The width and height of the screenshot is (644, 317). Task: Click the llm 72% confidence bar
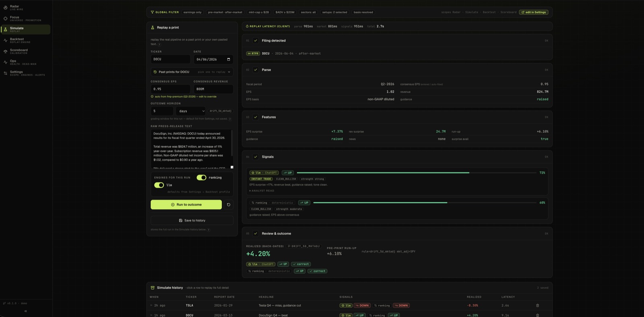416,172
